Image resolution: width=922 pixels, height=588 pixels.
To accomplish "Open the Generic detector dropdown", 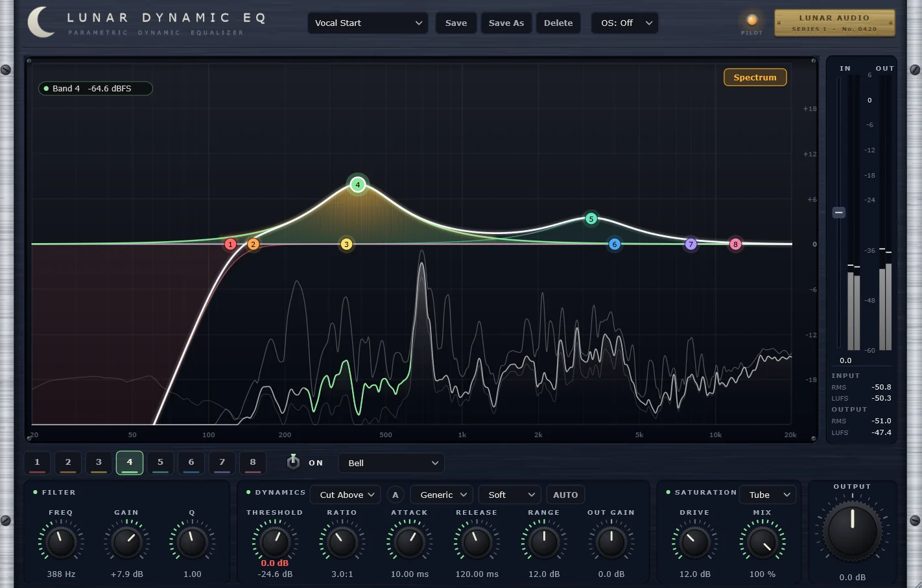I will tap(442, 495).
